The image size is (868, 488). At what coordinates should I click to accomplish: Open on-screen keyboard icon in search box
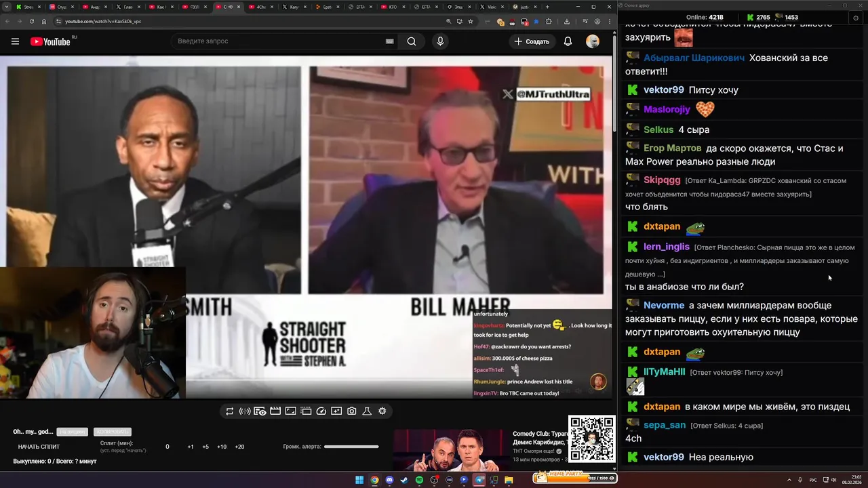(390, 41)
